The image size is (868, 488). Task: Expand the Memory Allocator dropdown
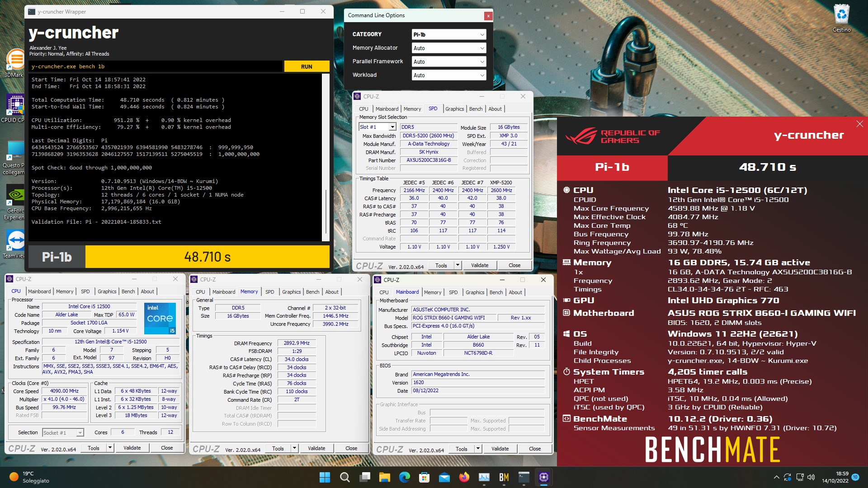[449, 48]
